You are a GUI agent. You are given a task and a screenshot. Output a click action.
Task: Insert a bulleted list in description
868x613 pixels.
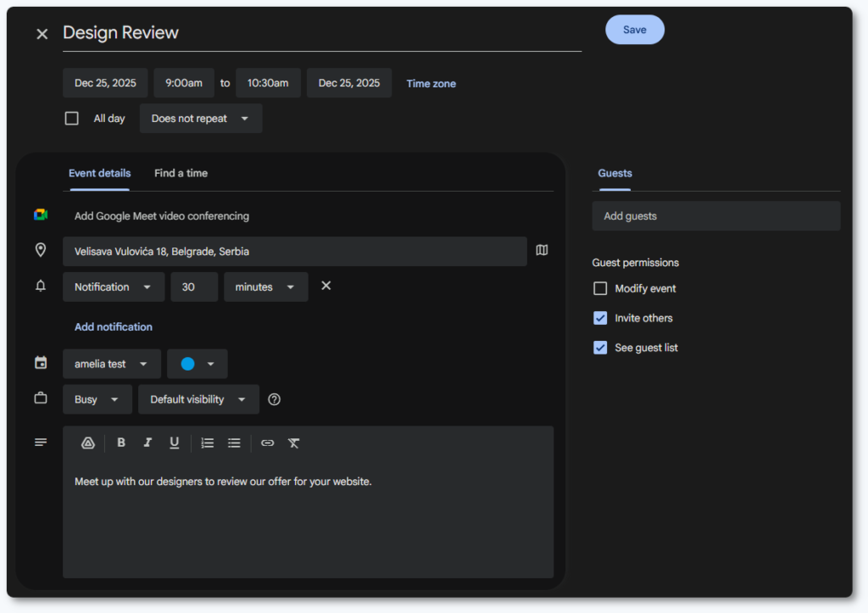tap(234, 443)
